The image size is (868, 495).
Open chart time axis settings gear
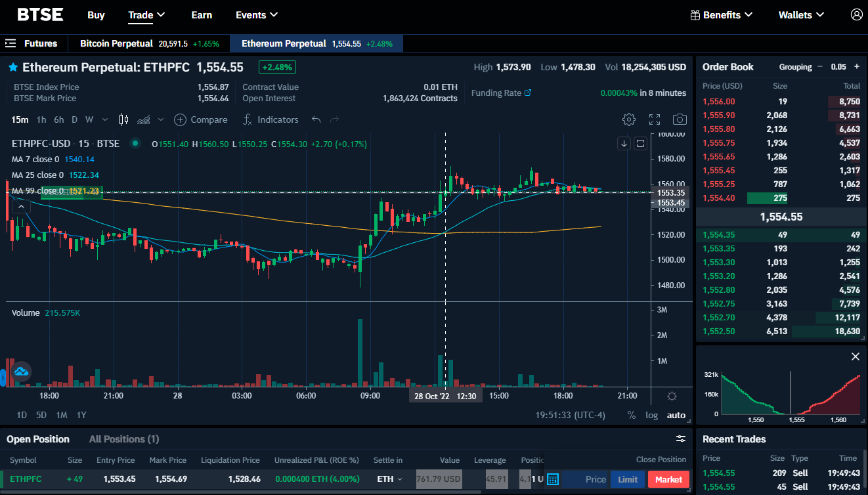[672, 396]
